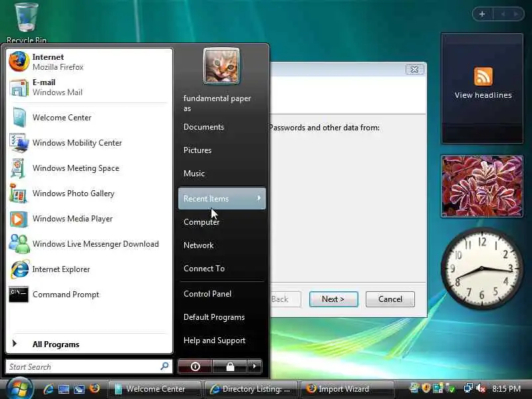Click Show Desktop icon in Quick Launch
This screenshot has width=532, height=399.
pos(63,389)
